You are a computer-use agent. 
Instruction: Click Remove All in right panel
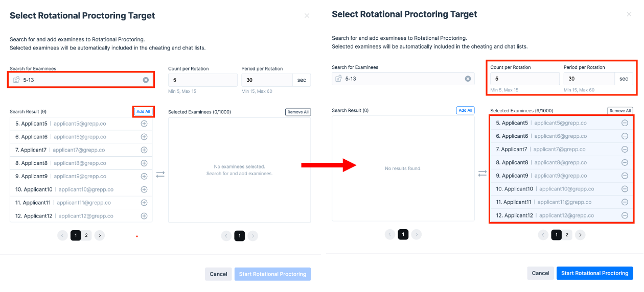tap(620, 111)
